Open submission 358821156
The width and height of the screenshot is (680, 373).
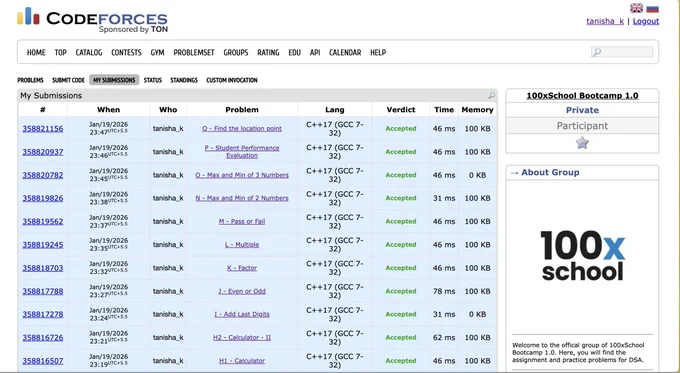click(x=43, y=129)
